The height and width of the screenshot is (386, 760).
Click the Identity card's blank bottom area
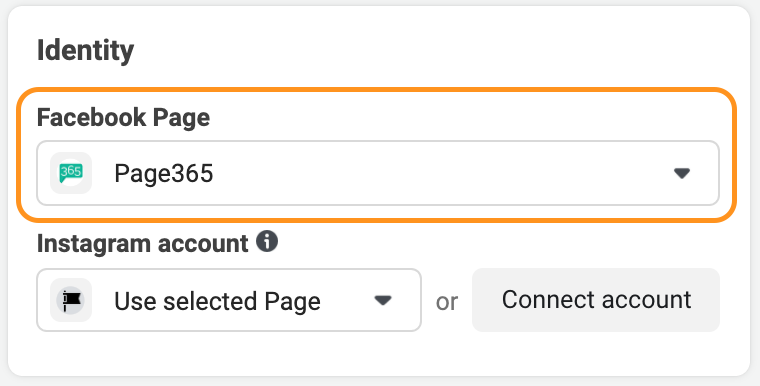pos(378,354)
